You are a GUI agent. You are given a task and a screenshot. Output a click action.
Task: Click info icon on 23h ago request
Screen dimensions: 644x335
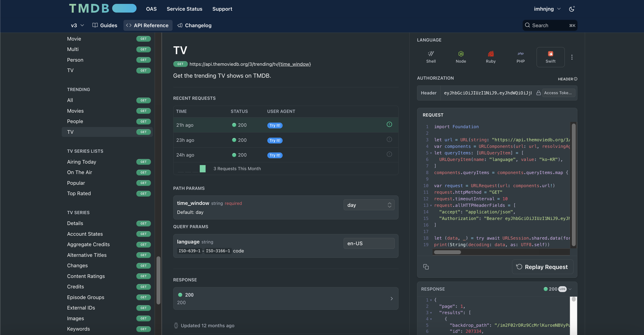[x=389, y=139]
